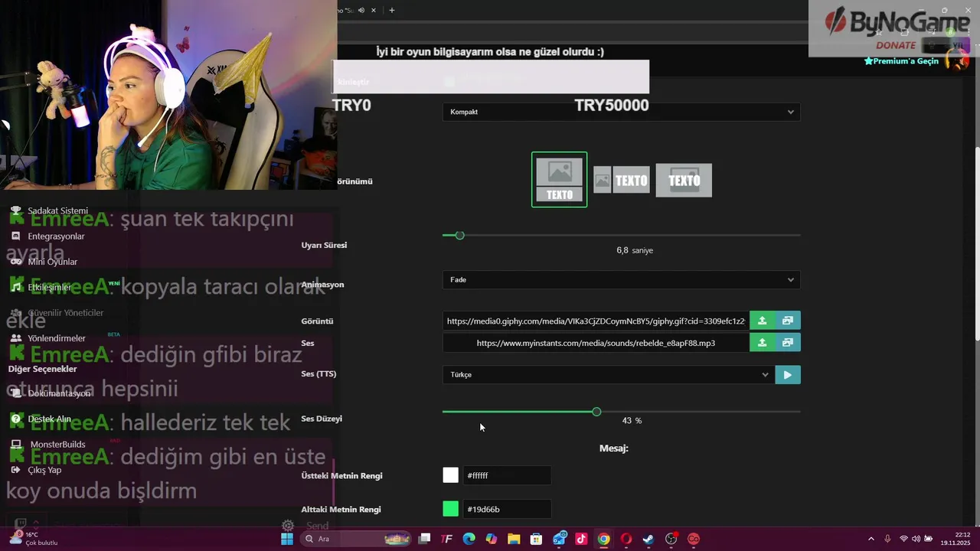Click the #ffffff color code field
The image size is (980, 551).
[507, 475]
